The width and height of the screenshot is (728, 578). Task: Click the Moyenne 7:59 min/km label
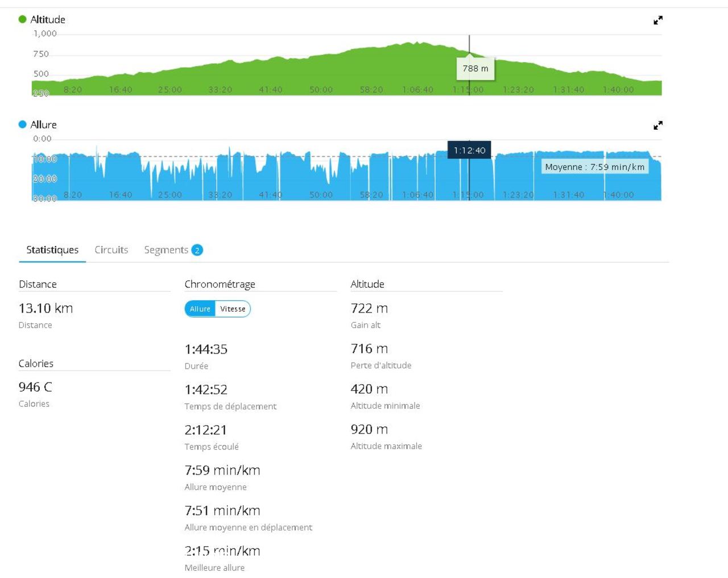tap(594, 167)
